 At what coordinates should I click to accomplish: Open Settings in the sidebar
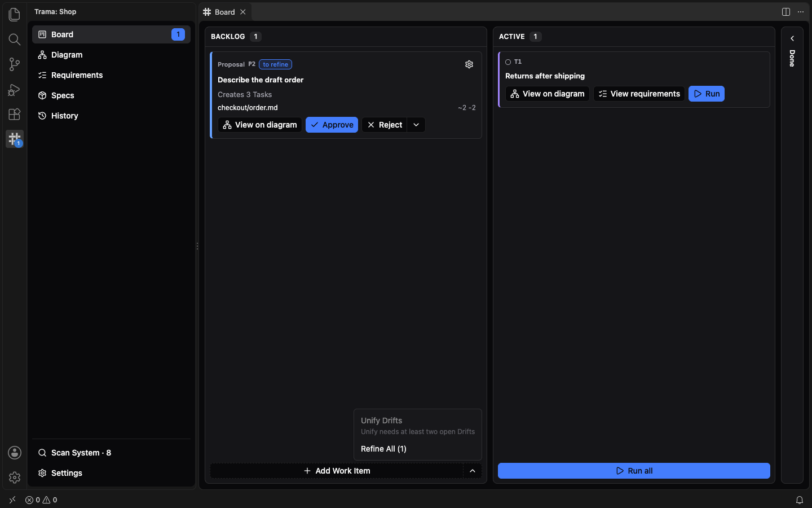point(112,473)
